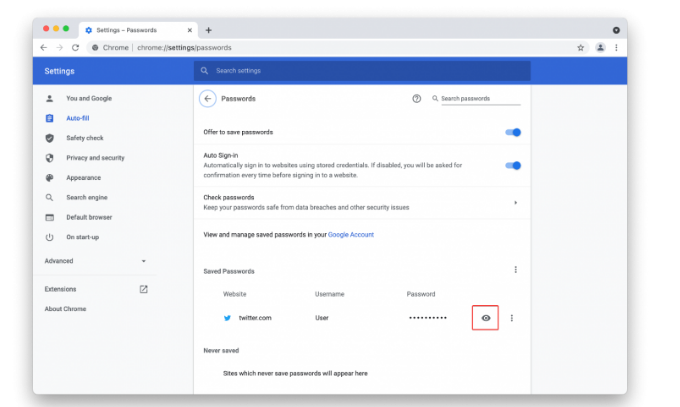
Task: Open Safety check section
Action: click(85, 138)
